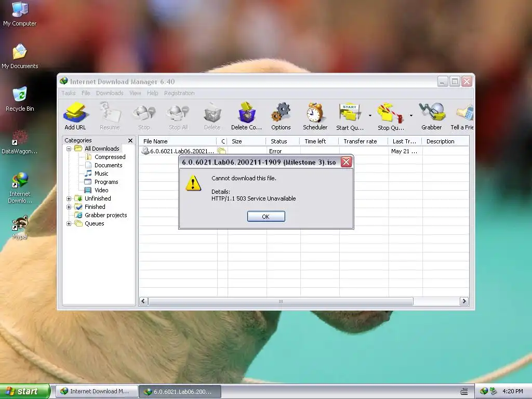This screenshot has height=399, width=532.
Task: Click the on-screen keyboard taskbar icon
Action: tap(464, 392)
